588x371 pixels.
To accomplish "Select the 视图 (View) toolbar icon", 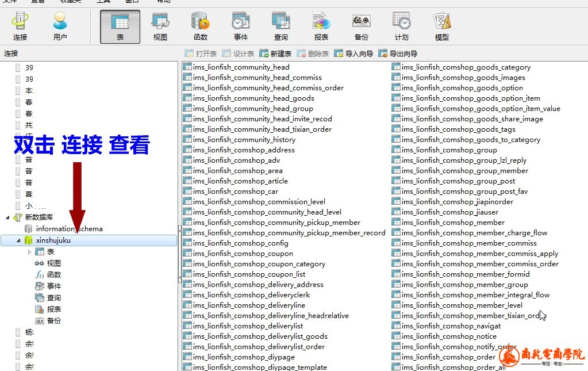I will 160,26.
